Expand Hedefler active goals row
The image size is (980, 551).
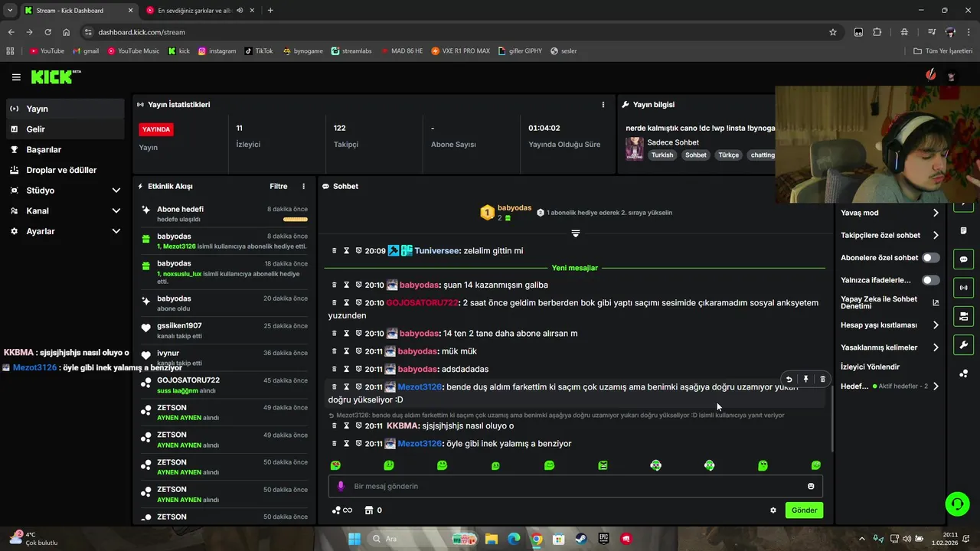tap(936, 386)
